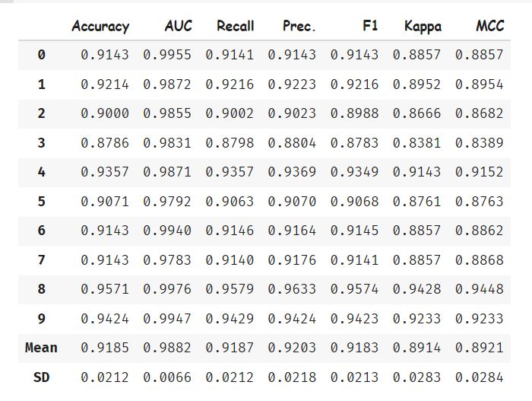Select the MCC column header
The width and height of the screenshot is (532, 401).
point(489,27)
